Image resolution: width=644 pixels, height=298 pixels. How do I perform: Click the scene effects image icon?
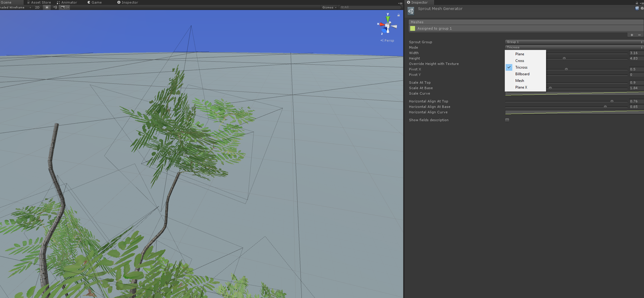coord(63,7)
